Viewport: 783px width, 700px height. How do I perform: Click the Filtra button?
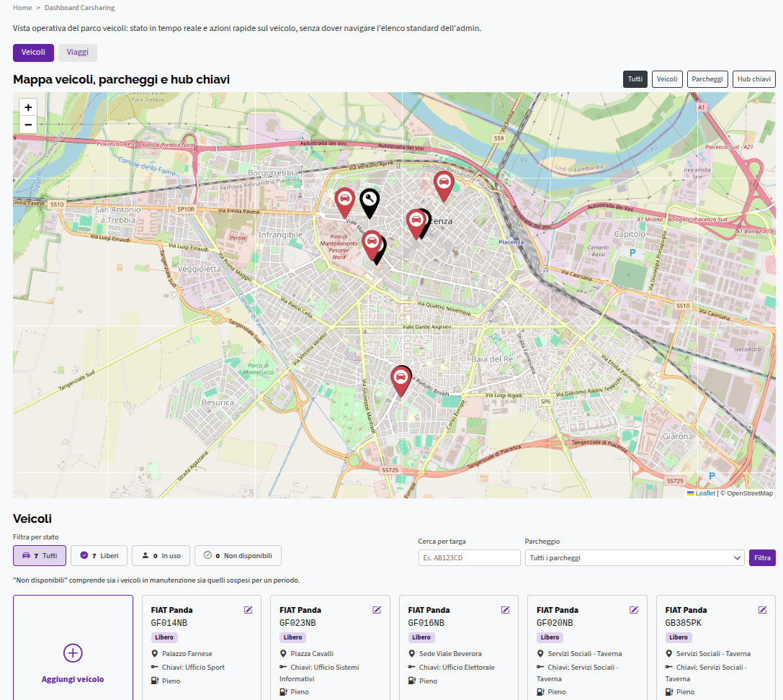pyautogui.click(x=762, y=557)
